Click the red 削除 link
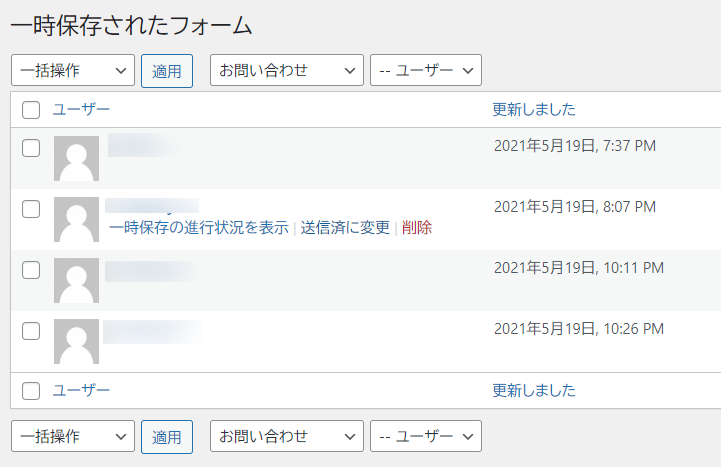The height and width of the screenshot is (467, 721). click(x=417, y=228)
